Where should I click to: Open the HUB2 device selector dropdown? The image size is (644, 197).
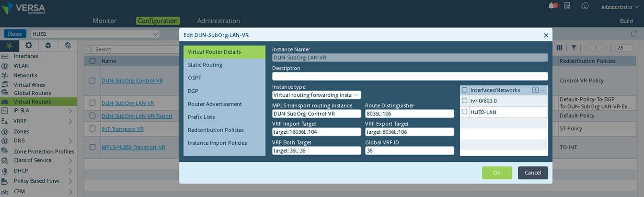pos(95,34)
